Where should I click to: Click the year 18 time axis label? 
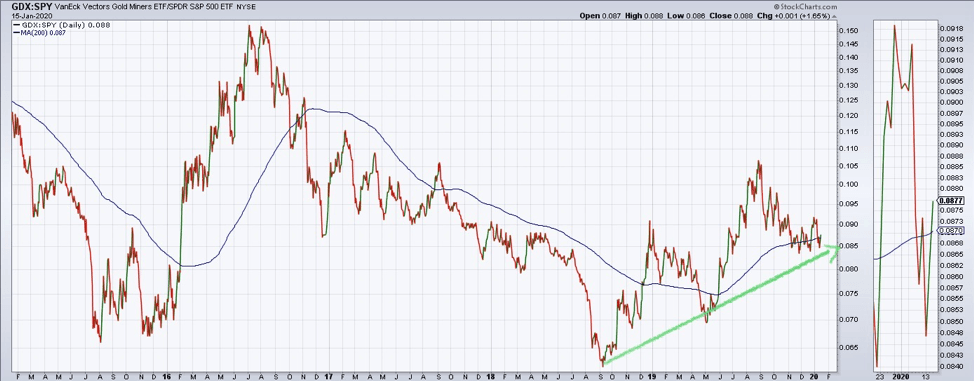coord(491,376)
